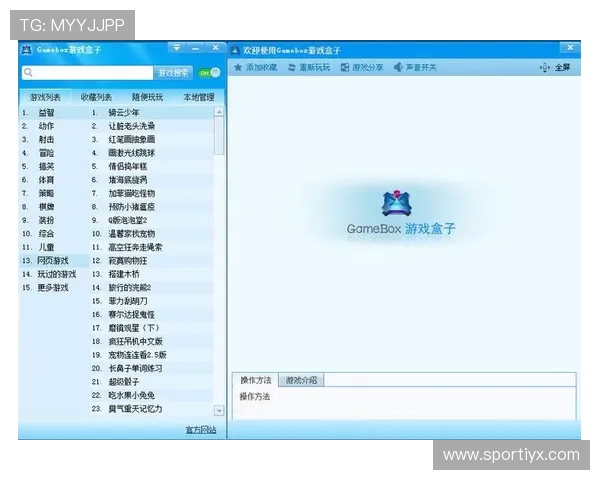Choose game 10. 温馨家找宠物
The width and height of the screenshot is (600, 480).
coord(152,233)
